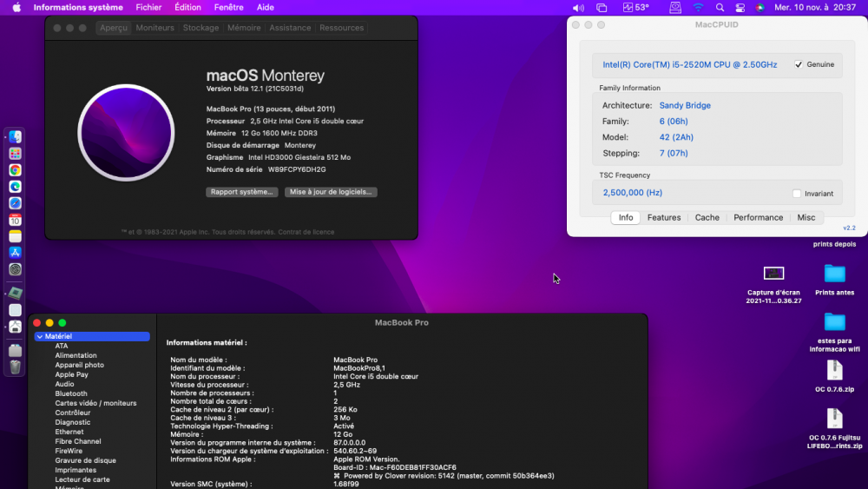The width and height of the screenshot is (868, 489).
Task: Click the date and time in the menu bar
Action: 815,7
